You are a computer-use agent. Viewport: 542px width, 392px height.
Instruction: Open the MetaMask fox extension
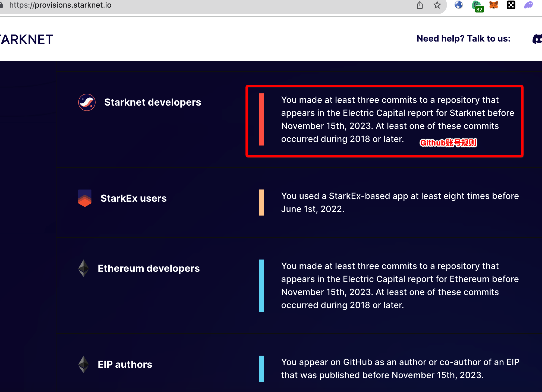(x=494, y=5)
